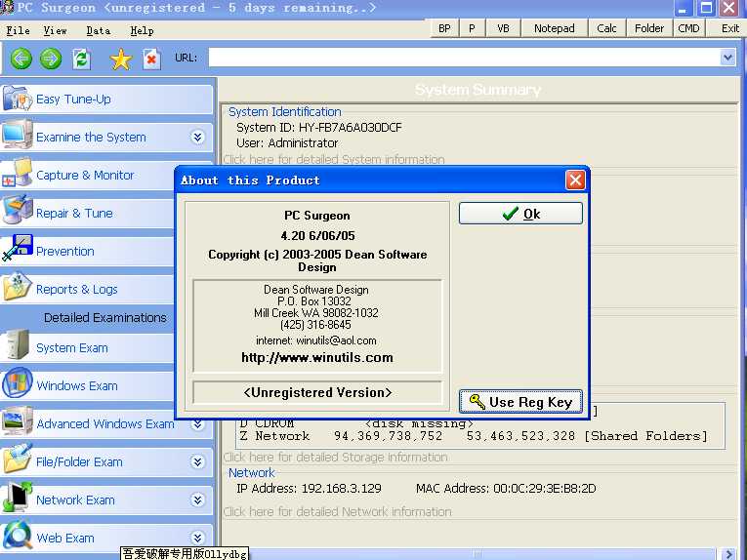Click here for detailed System information
The height and width of the screenshot is (560, 747).
click(334, 159)
